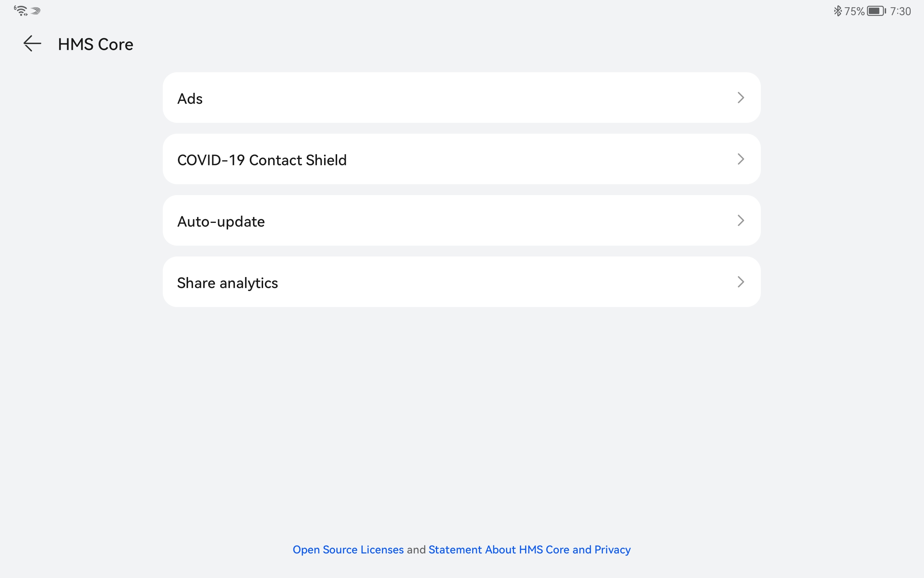This screenshot has height=578, width=924.
Task: Tap the Wi-Fi status icon
Action: click(x=21, y=11)
